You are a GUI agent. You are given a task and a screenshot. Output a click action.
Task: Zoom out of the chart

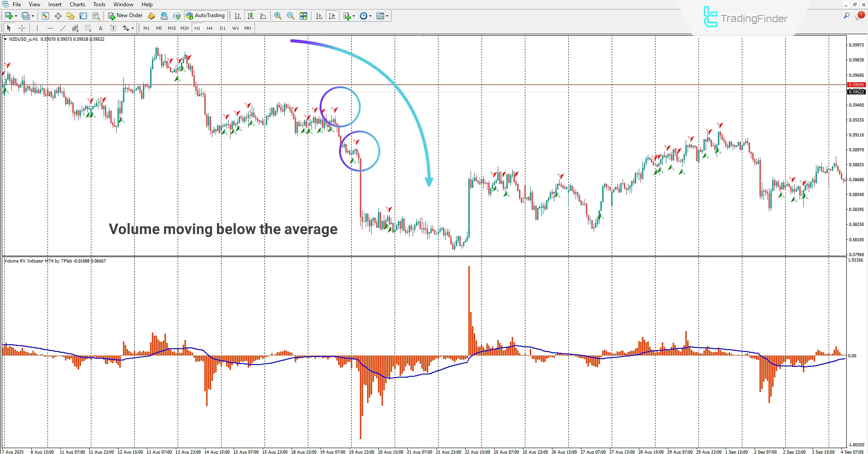pyautogui.click(x=290, y=16)
